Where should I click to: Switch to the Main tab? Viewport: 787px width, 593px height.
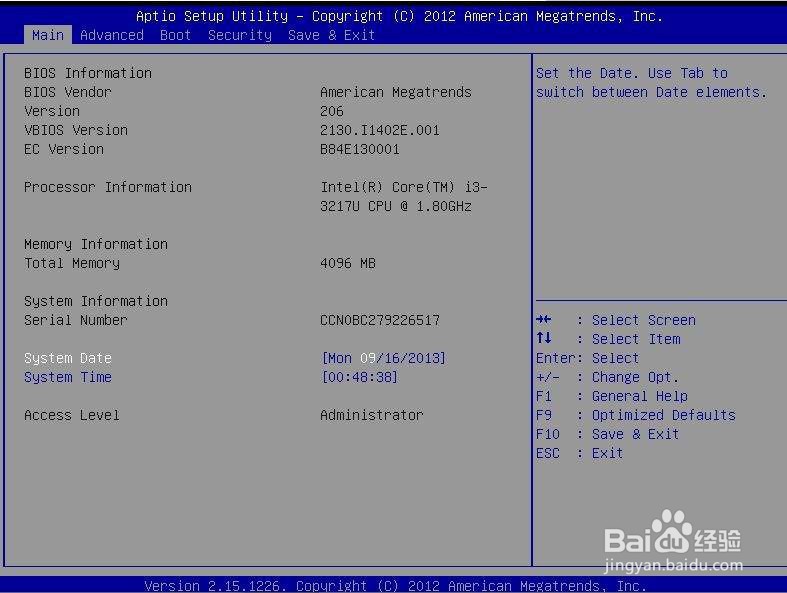(48, 35)
